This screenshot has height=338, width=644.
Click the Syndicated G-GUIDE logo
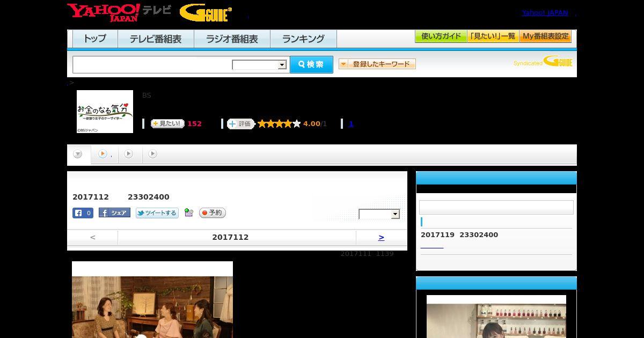pyautogui.click(x=543, y=62)
